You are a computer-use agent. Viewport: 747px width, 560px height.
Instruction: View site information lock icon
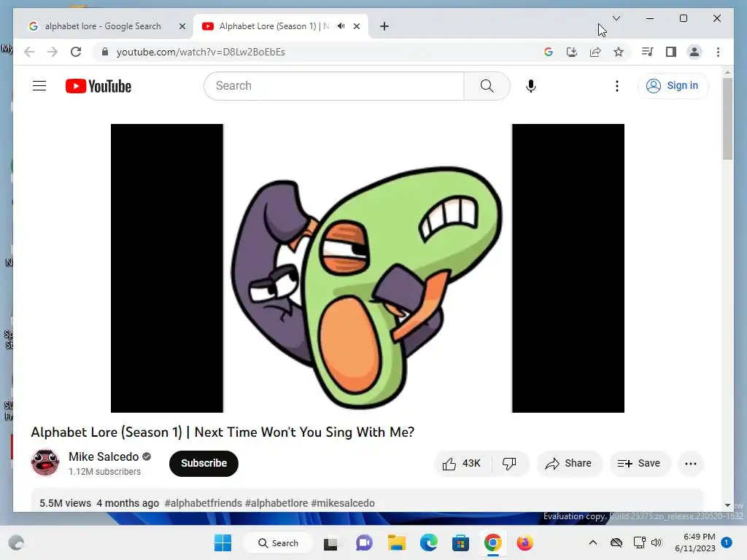[105, 52]
